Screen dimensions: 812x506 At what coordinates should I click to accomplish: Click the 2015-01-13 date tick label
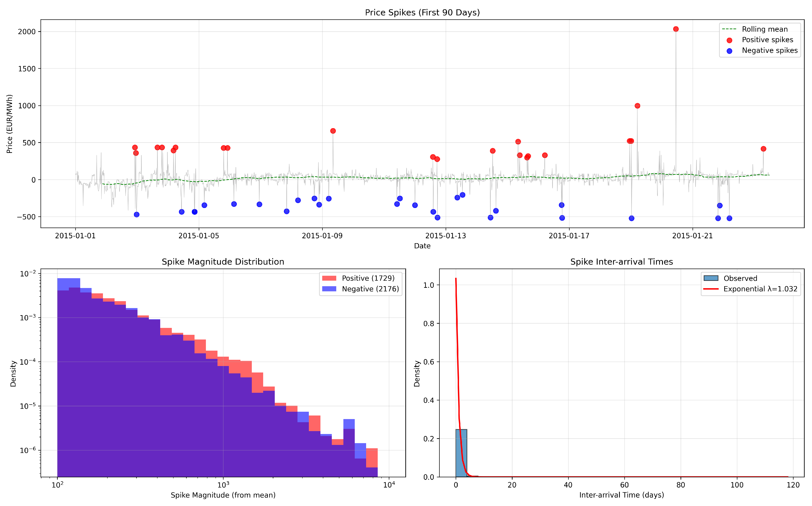click(x=445, y=236)
